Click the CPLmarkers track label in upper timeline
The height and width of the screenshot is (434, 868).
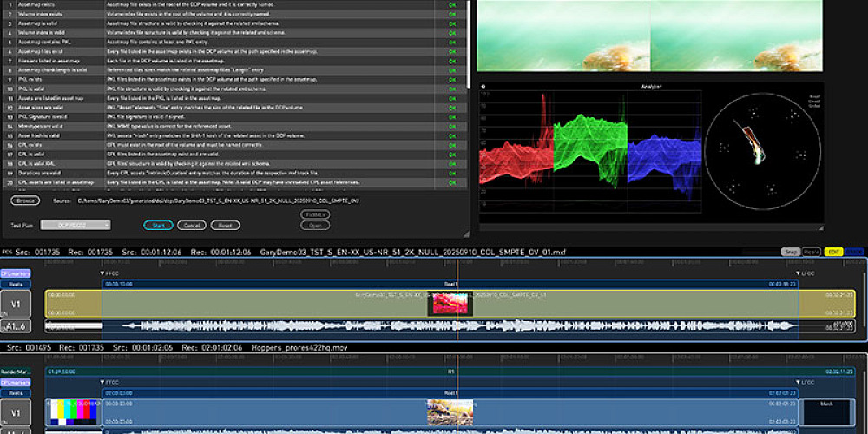click(16, 273)
